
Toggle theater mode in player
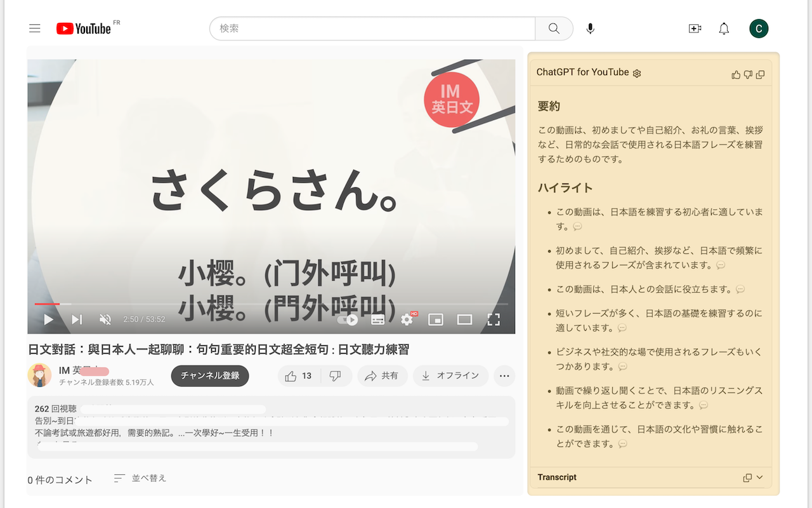point(464,319)
